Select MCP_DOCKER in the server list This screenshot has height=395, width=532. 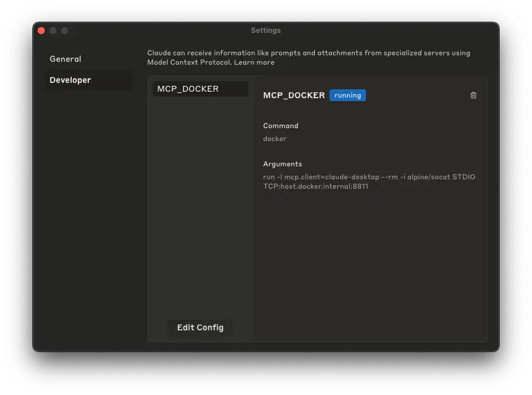tap(200, 89)
